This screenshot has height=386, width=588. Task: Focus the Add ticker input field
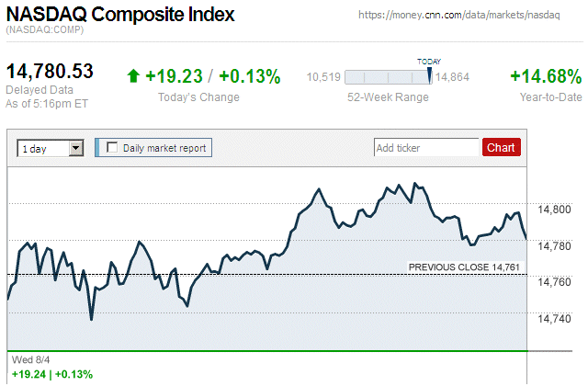click(426, 147)
